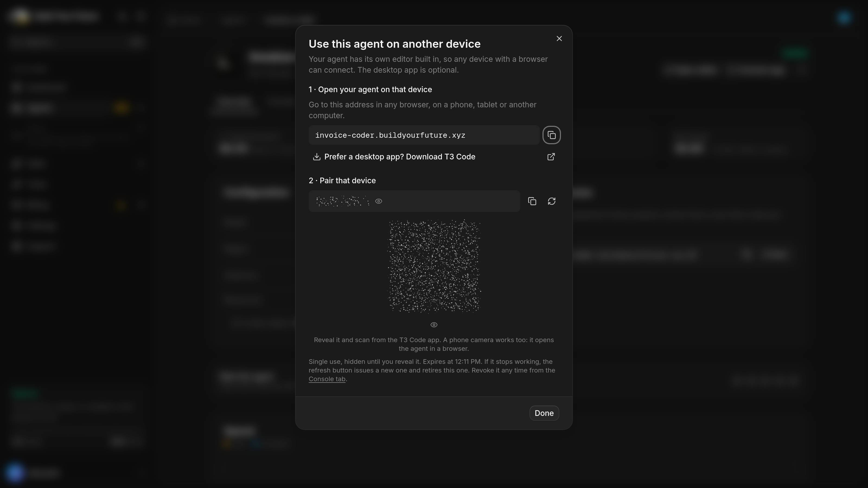This screenshot has height=488, width=868.
Task: Copy the invoice-coder agent address
Action: tap(552, 135)
